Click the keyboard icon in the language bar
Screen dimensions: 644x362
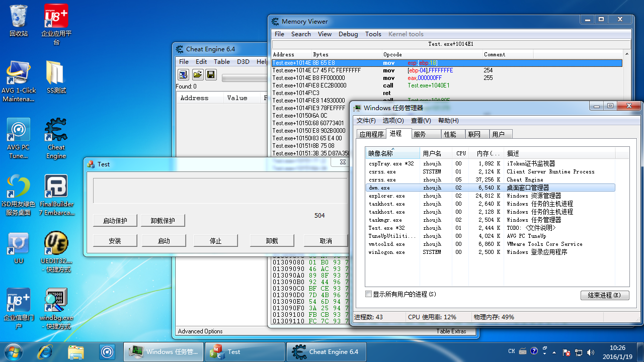523,351
